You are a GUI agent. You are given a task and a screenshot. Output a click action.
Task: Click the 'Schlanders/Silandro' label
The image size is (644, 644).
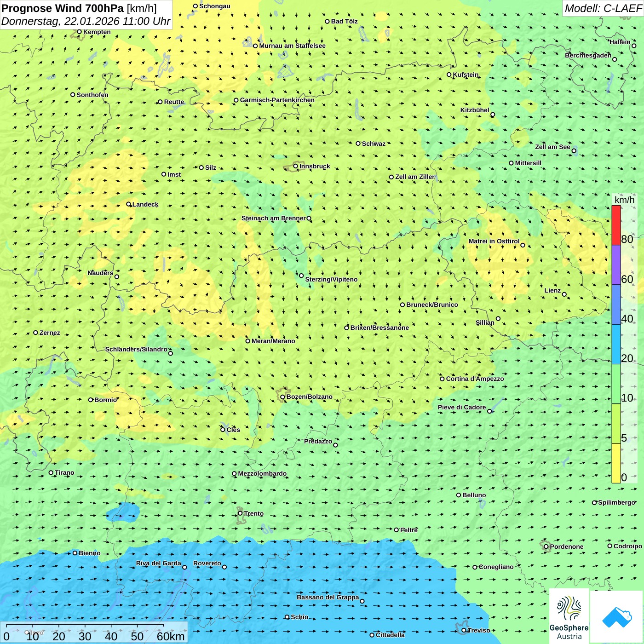pyautogui.click(x=136, y=349)
